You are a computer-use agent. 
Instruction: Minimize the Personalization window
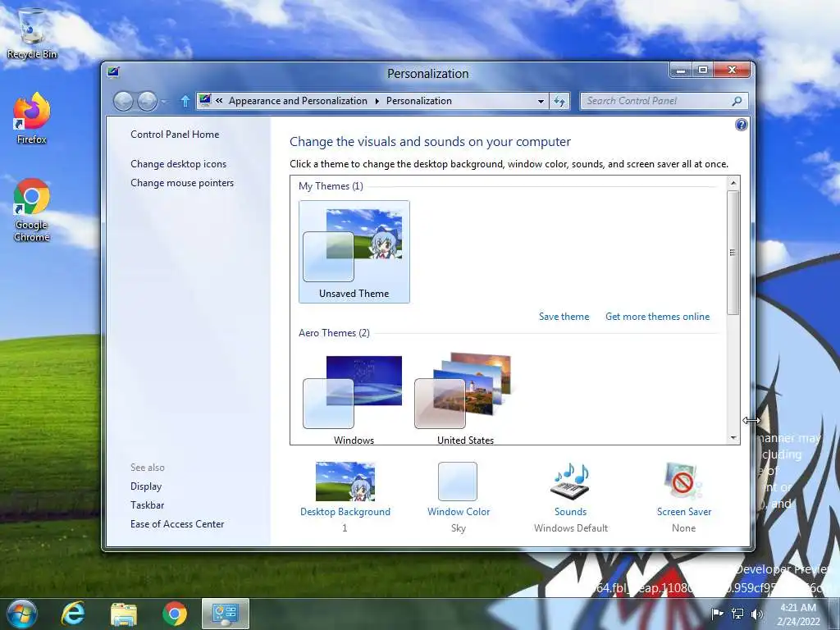[681, 71]
